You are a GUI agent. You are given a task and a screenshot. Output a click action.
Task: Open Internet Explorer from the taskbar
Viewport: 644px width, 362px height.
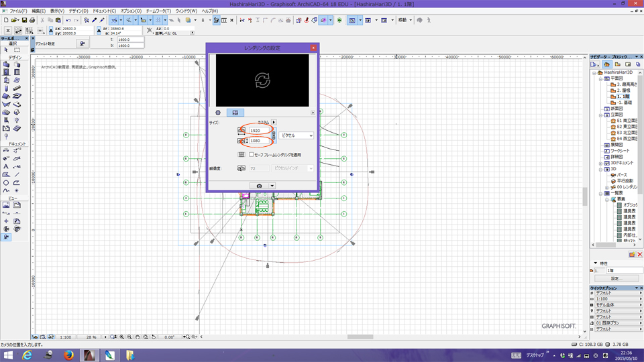[x=28, y=355]
